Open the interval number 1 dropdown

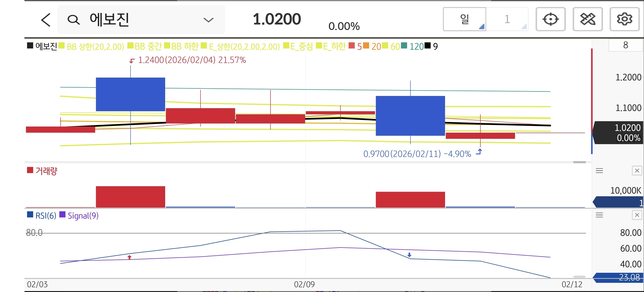[x=507, y=19]
